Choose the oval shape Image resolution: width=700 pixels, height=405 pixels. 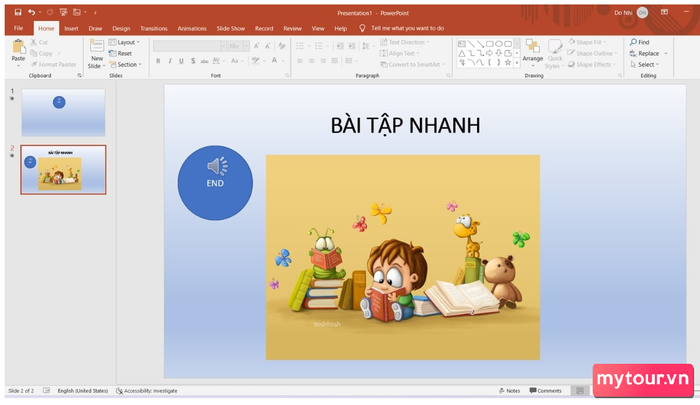(x=499, y=44)
